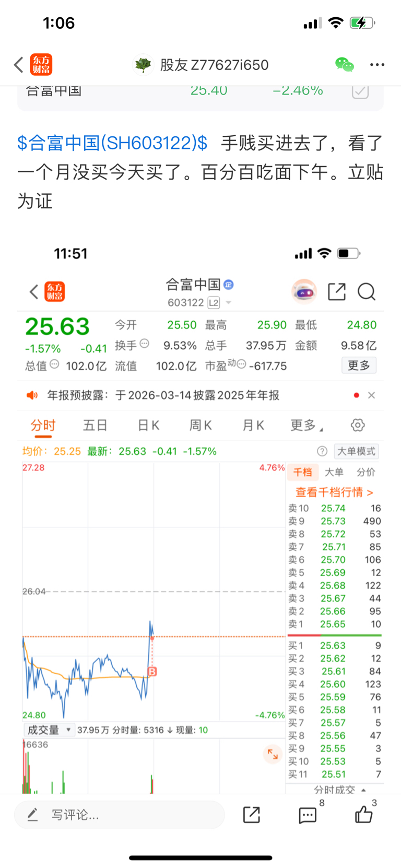
Task: Tap the 买4 25.60 order row
Action: pyautogui.click(x=335, y=684)
